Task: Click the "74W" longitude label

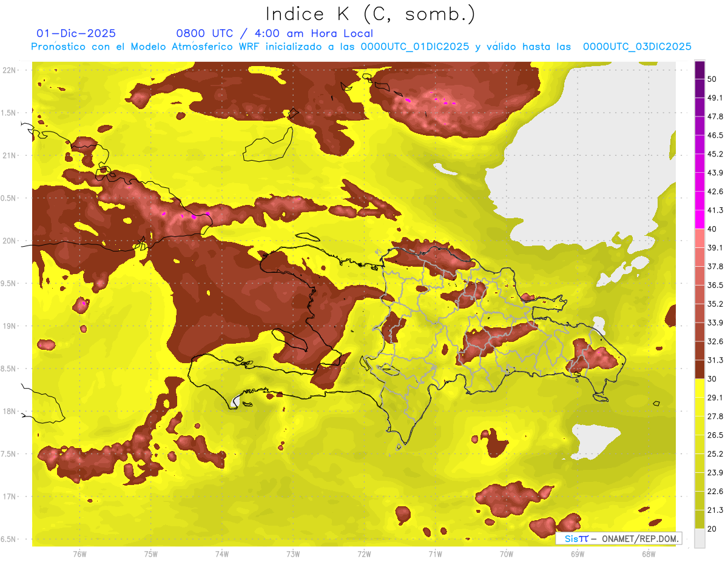Action: pos(222,555)
